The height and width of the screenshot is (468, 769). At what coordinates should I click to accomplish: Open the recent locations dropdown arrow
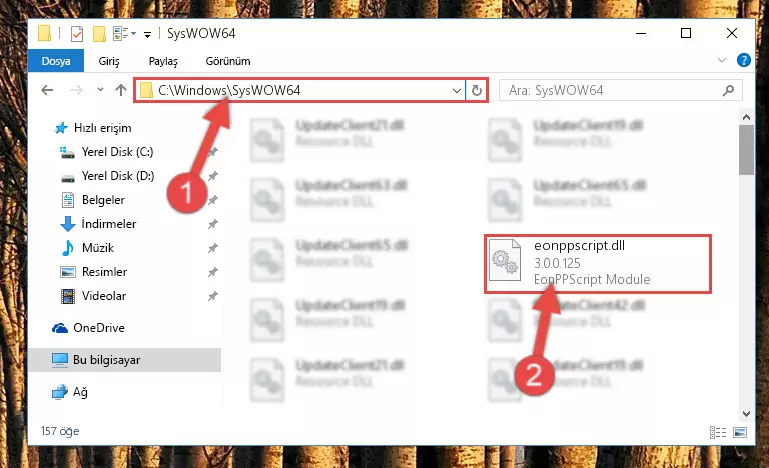coord(100,90)
